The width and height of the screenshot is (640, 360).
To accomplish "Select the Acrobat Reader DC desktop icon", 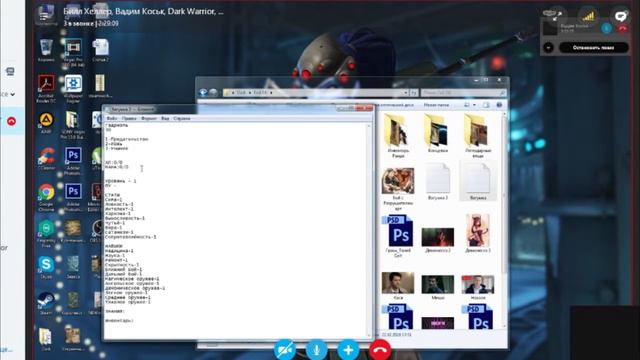I will (46, 89).
